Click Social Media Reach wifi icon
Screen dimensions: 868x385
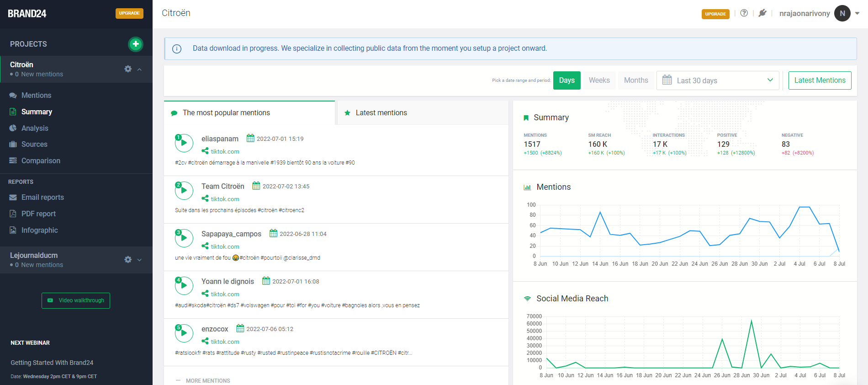527,299
